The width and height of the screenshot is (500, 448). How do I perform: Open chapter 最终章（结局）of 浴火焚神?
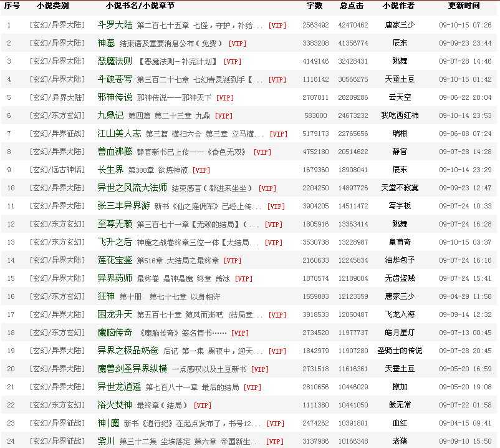(162, 405)
